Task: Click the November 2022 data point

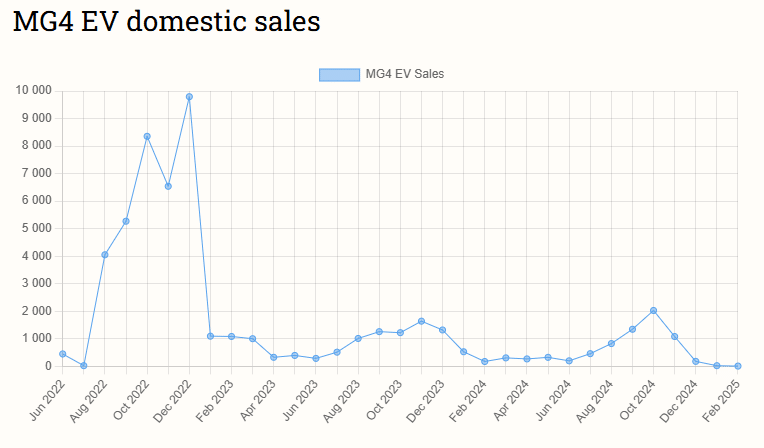Action: pyautogui.click(x=168, y=186)
